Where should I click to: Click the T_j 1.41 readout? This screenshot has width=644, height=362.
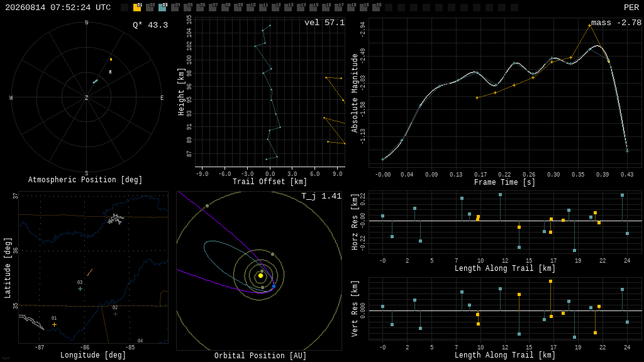[321, 196]
